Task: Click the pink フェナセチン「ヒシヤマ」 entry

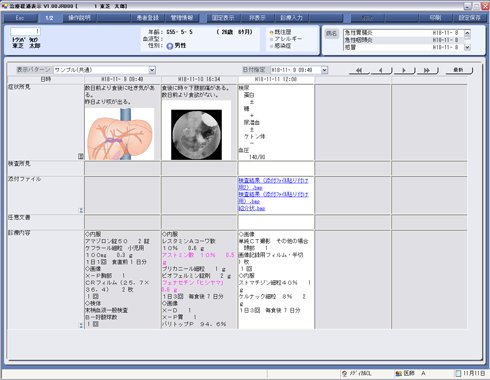Action: (193, 286)
